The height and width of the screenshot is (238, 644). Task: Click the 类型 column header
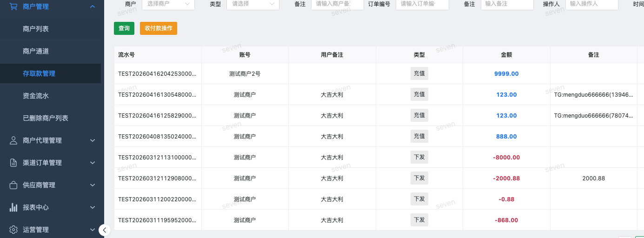419,55
